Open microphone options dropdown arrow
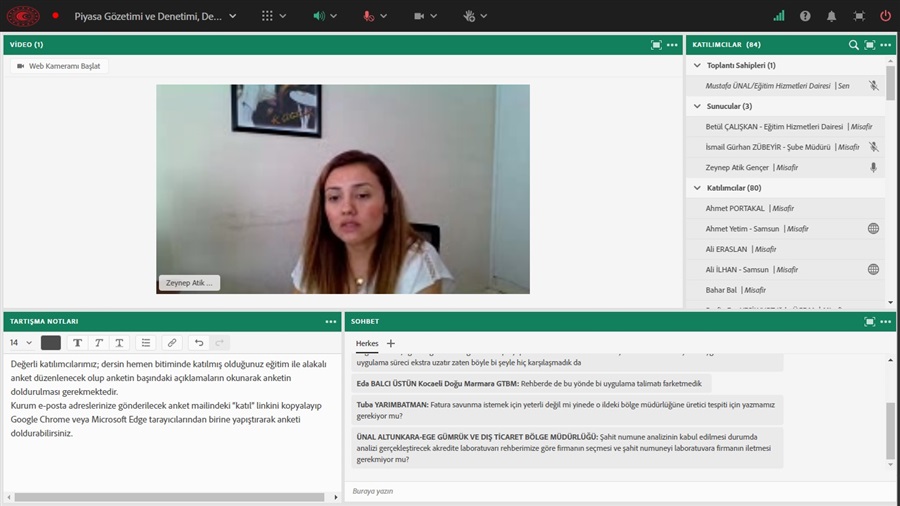 [x=383, y=16]
